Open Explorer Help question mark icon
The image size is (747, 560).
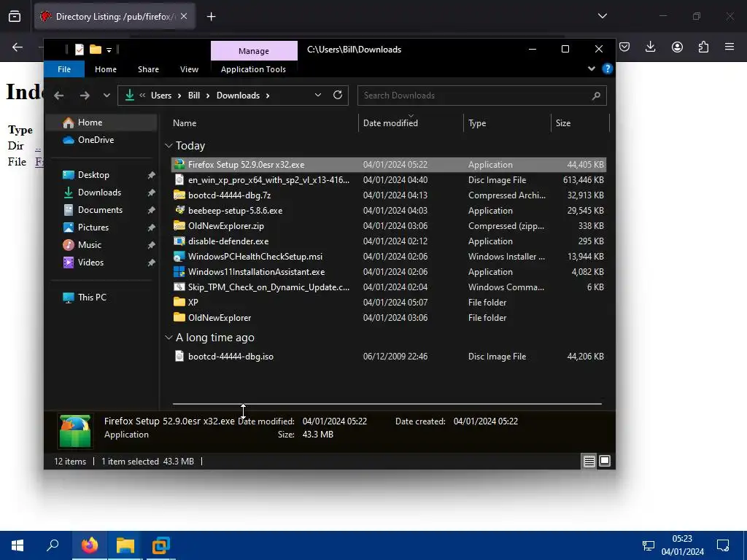tap(608, 69)
